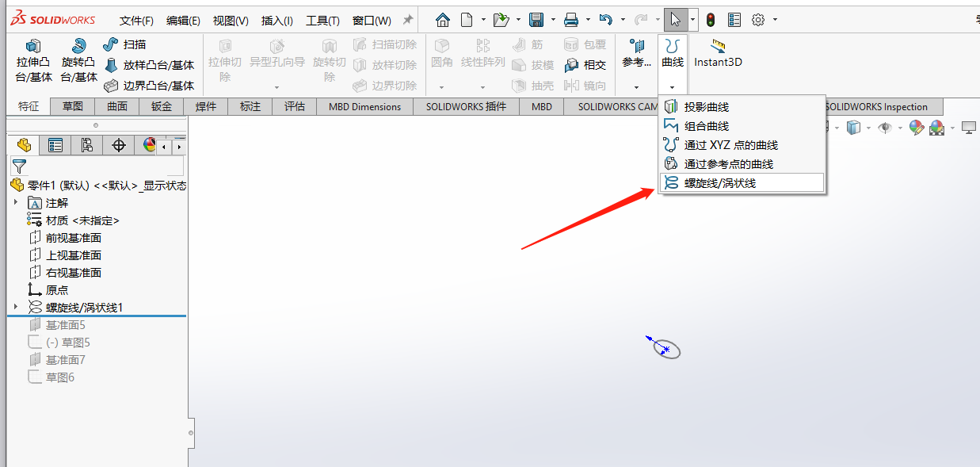The image size is (980, 467).
Task: Click the display style cube icon
Action: coord(853,127)
